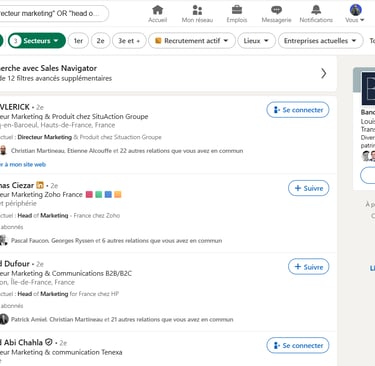
Task: Open the Notifications bell icon
Action: [316, 10]
